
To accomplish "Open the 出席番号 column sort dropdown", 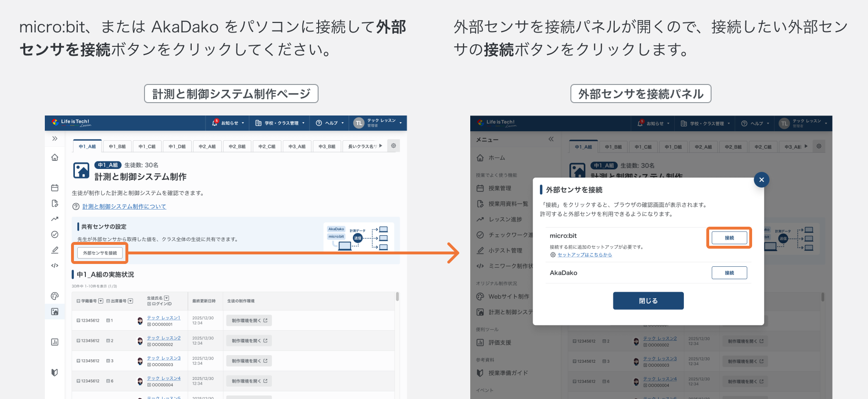I will tap(131, 301).
